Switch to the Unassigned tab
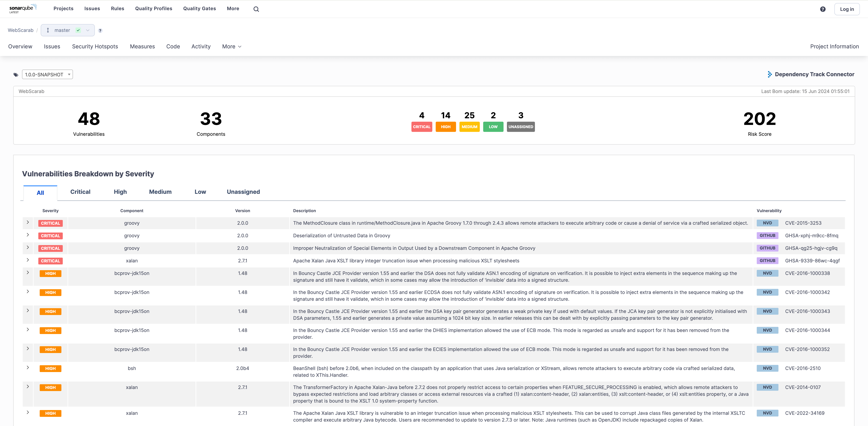This screenshot has height=426, width=868. coord(243,192)
